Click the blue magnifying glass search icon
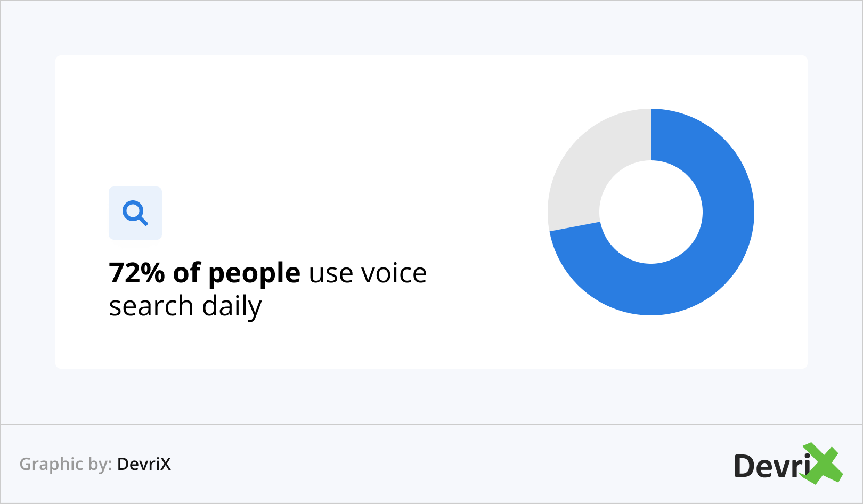 tap(135, 213)
